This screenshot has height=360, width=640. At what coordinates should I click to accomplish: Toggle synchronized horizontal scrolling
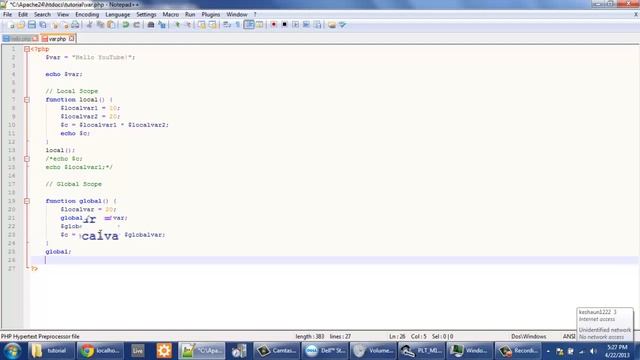[212, 25]
